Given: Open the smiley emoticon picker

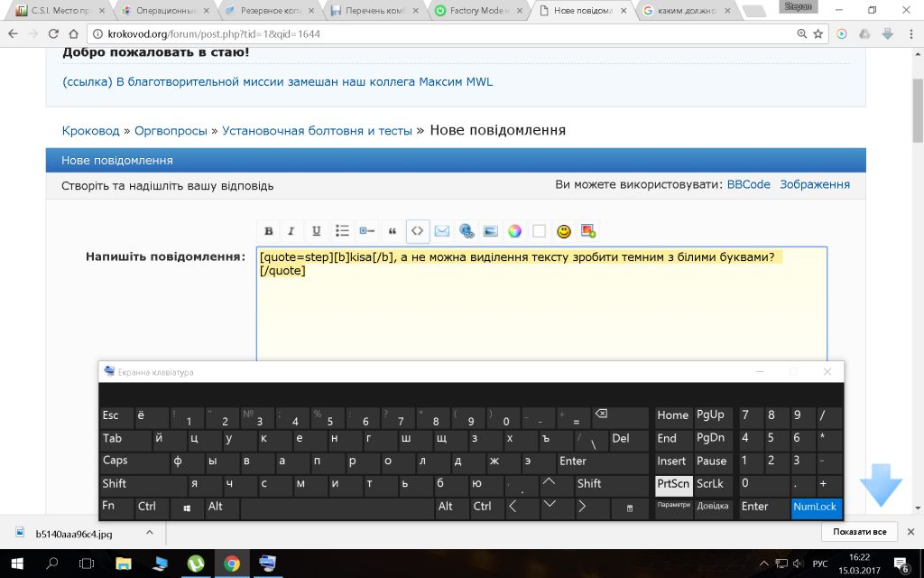Looking at the screenshot, I should pos(564,231).
